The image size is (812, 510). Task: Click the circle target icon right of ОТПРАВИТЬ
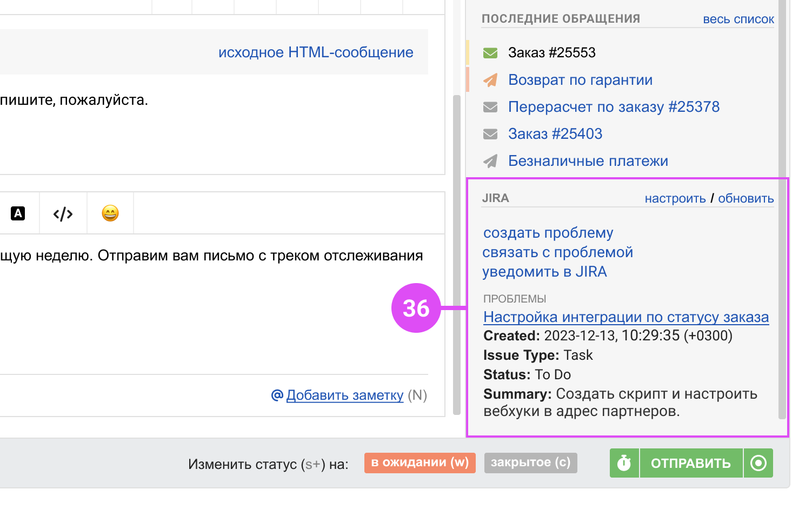[758, 463]
